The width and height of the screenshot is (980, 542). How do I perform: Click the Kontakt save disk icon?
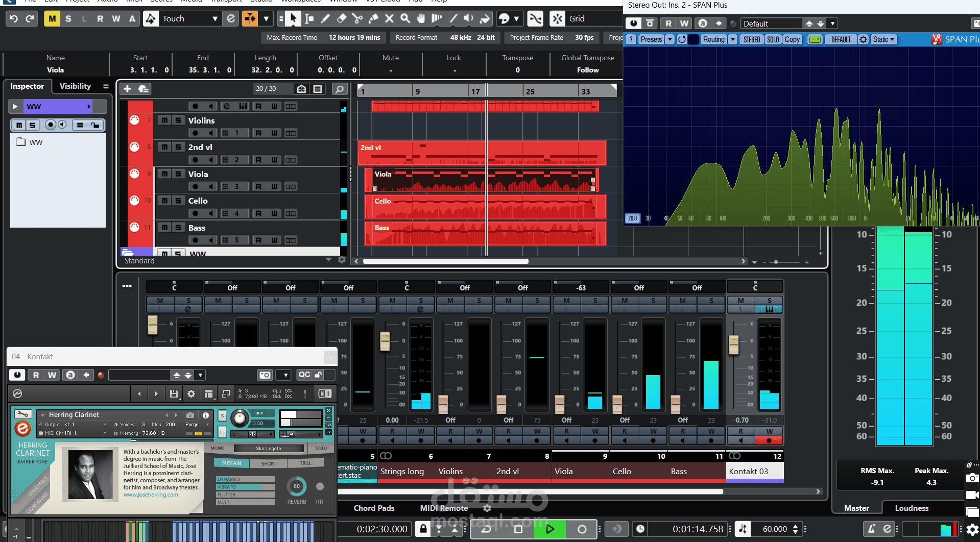174,393
